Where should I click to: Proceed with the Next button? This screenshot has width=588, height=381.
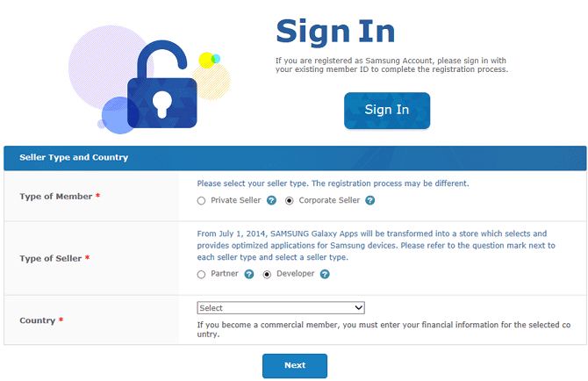295,365
